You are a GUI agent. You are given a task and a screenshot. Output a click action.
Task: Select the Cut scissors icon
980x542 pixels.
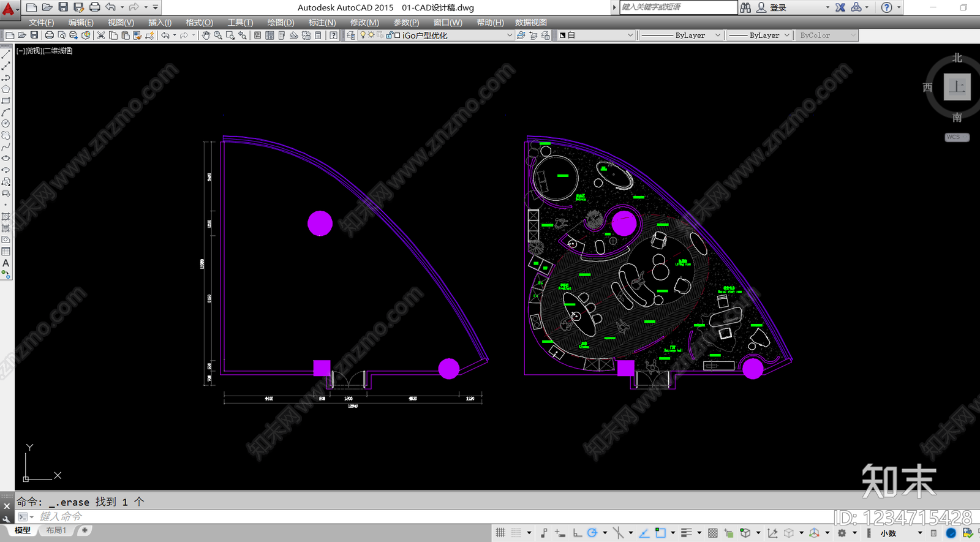point(101,36)
